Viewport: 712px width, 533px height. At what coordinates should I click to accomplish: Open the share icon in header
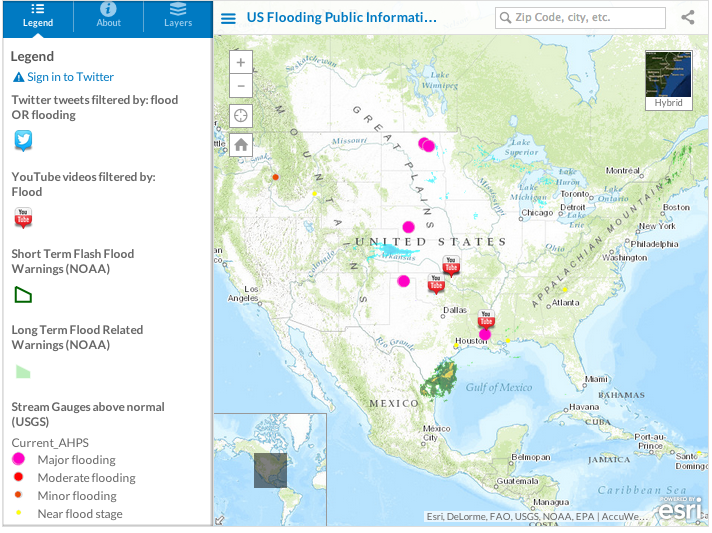pos(688,17)
